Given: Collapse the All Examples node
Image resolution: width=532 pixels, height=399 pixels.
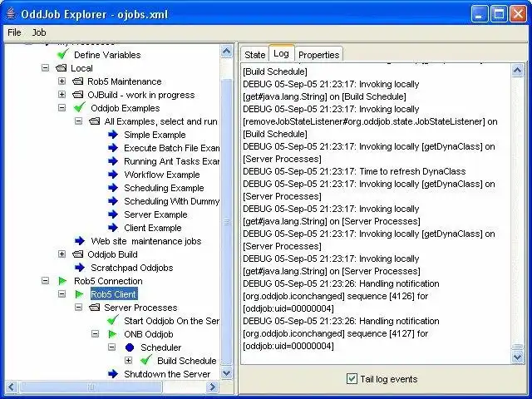Looking at the screenshot, I should click(78, 121).
